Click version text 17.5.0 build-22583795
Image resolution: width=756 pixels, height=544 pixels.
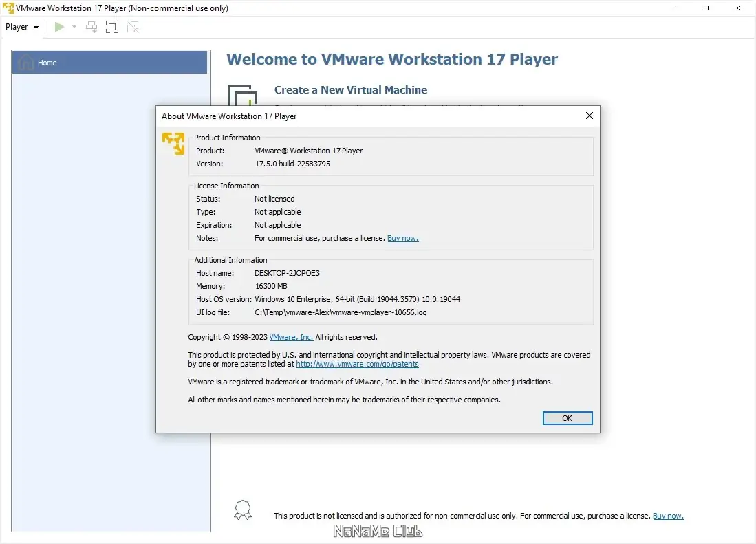[292, 164]
